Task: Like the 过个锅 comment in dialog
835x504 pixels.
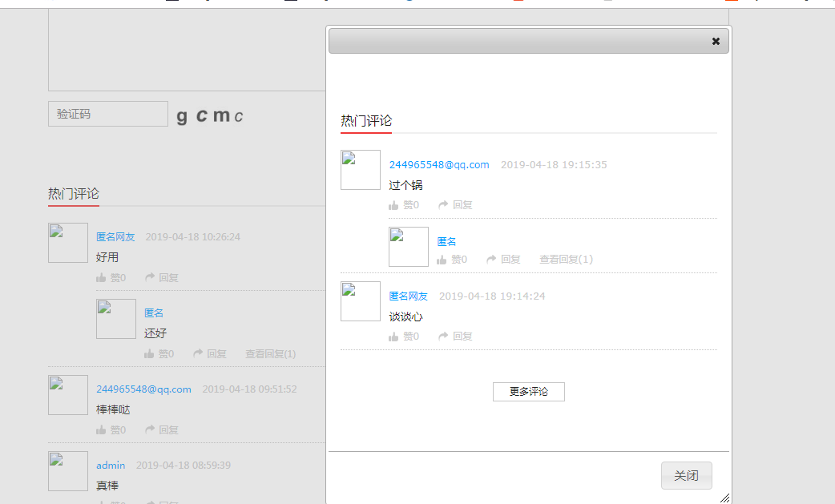Action: pos(404,205)
